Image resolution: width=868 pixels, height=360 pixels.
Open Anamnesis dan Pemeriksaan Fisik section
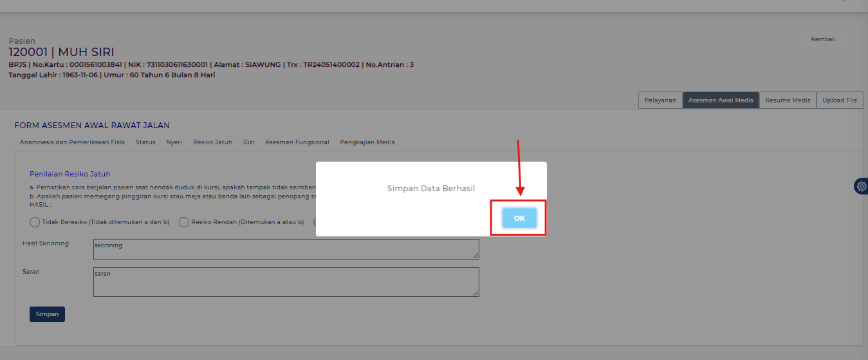72,142
